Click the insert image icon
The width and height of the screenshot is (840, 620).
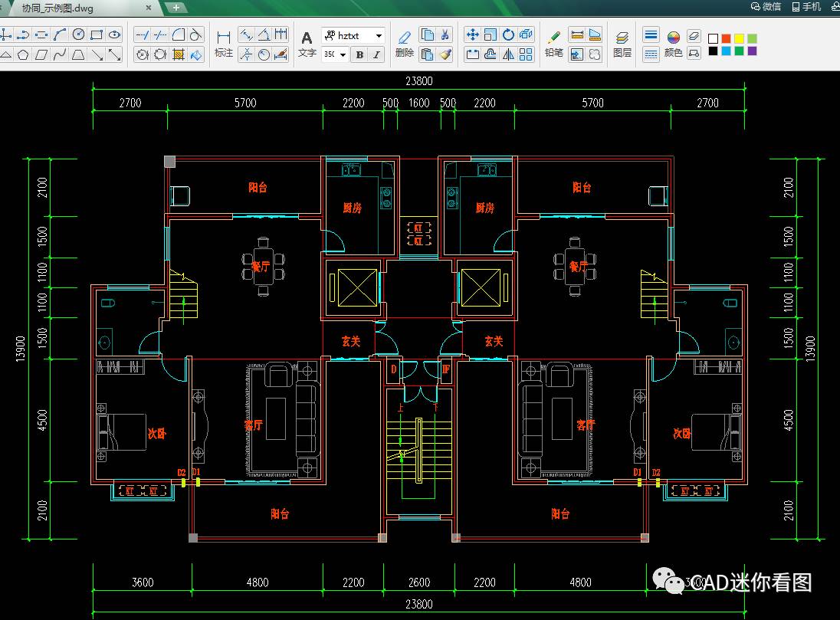click(x=577, y=54)
